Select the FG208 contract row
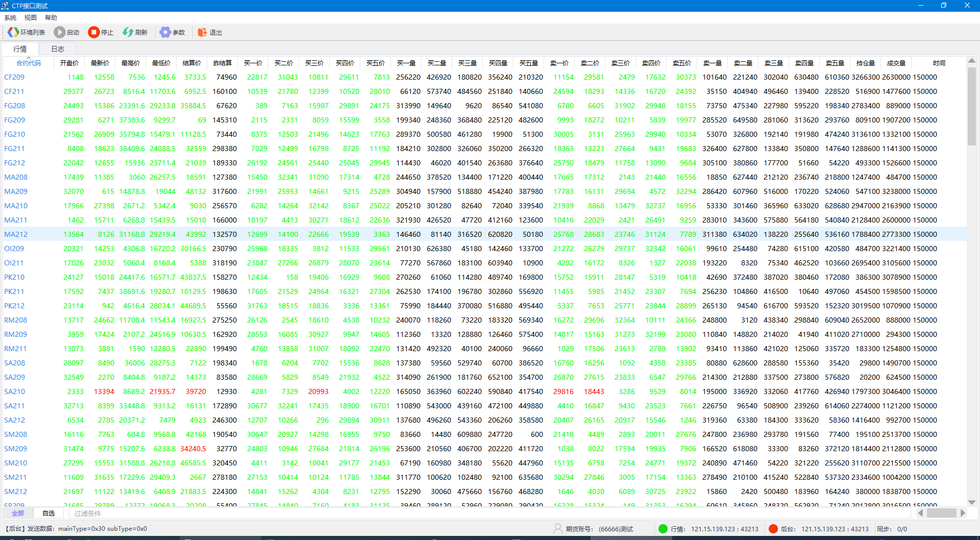This screenshot has width=980, height=540. coord(484,106)
